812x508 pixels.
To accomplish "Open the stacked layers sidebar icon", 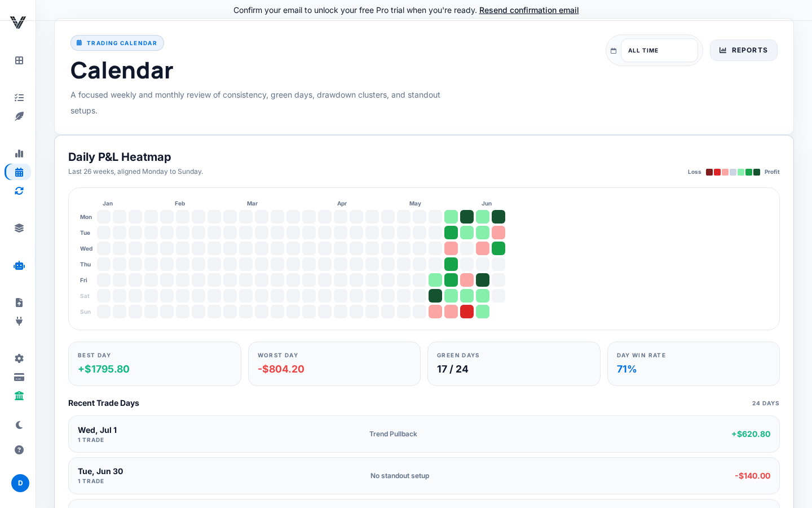I will (x=19, y=228).
